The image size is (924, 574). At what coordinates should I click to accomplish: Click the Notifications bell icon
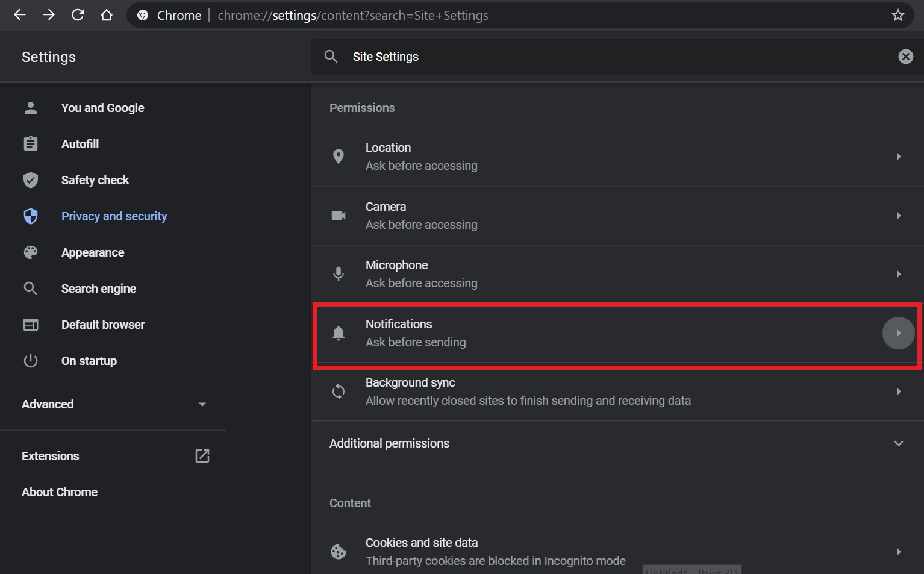point(339,332)
